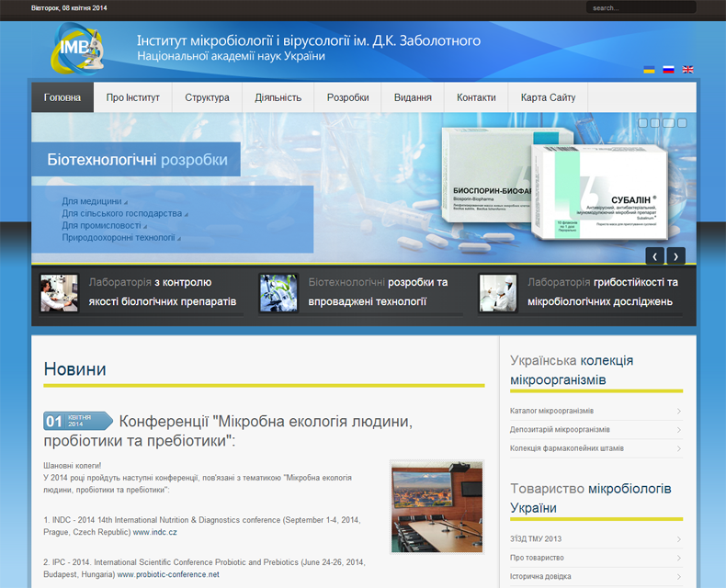Open the Карта Сайту menu
Image resolution: width=726 pixels, height=588 pixels.
[x=549, y=97]
